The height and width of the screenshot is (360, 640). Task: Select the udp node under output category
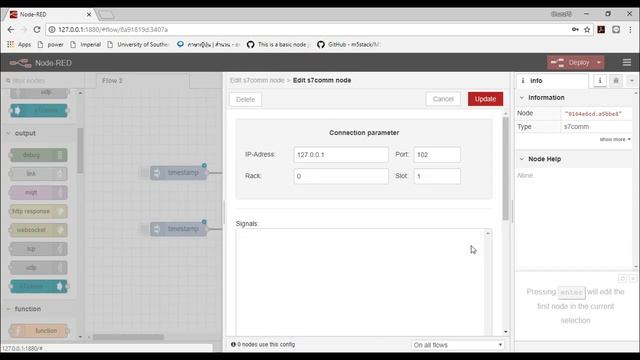point(39,268)
